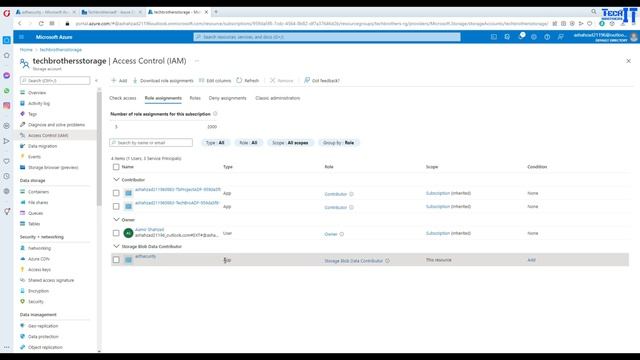This screenshot has height=360, width=640.
Task: Open the Scope : All scopes filter
Action: (x=290, y=143)
